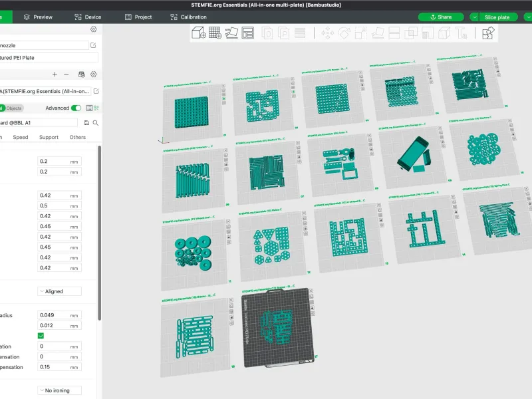
Task: Select the dark Textured PEI plate
Action: (x=277, y=329)
